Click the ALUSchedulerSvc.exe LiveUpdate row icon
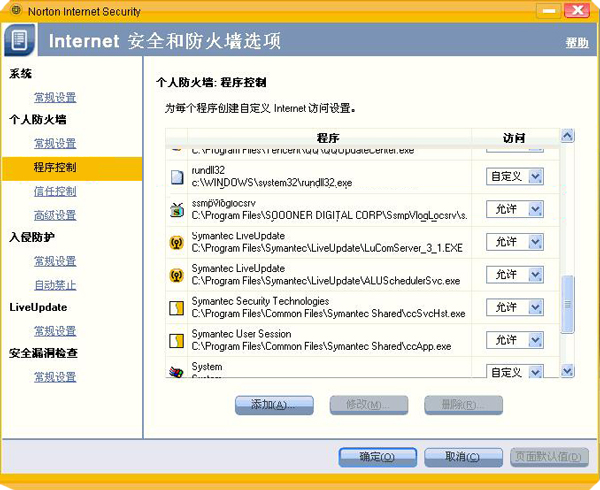The image size is (600, 490). [x=177, y=275]
